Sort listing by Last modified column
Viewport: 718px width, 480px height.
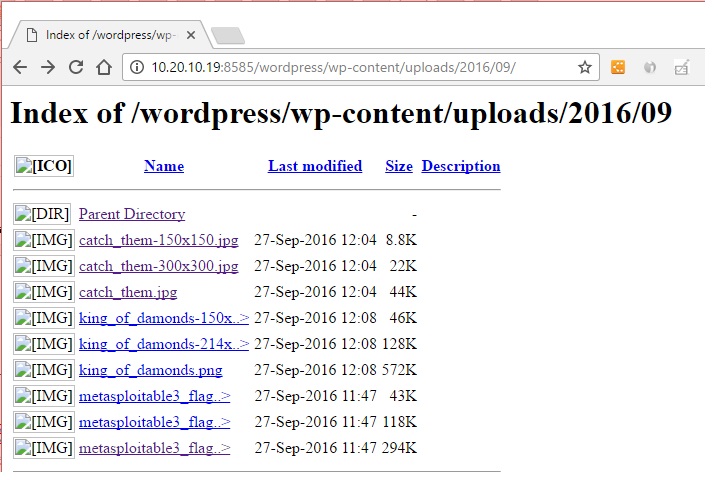pyautogui.click(x=315, y=166)
